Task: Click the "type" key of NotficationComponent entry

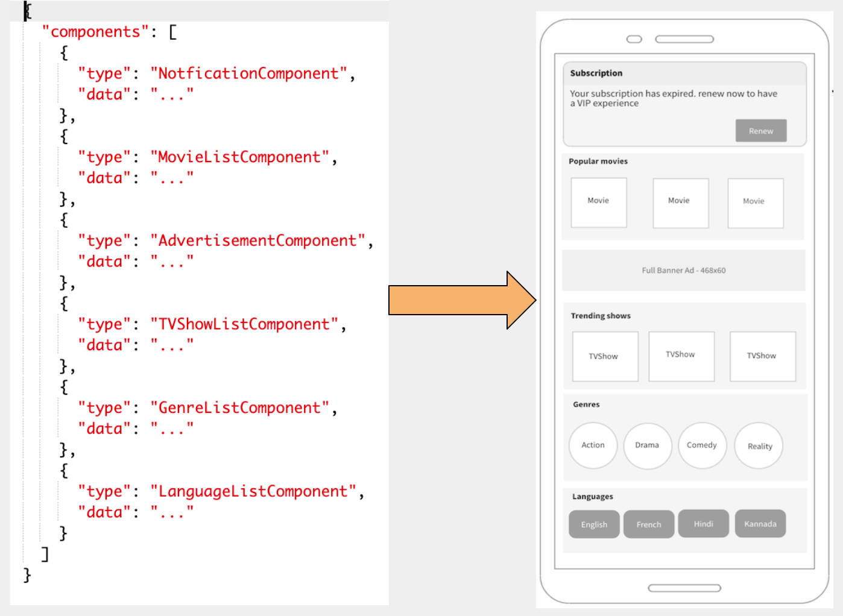Action: [104, 74]
